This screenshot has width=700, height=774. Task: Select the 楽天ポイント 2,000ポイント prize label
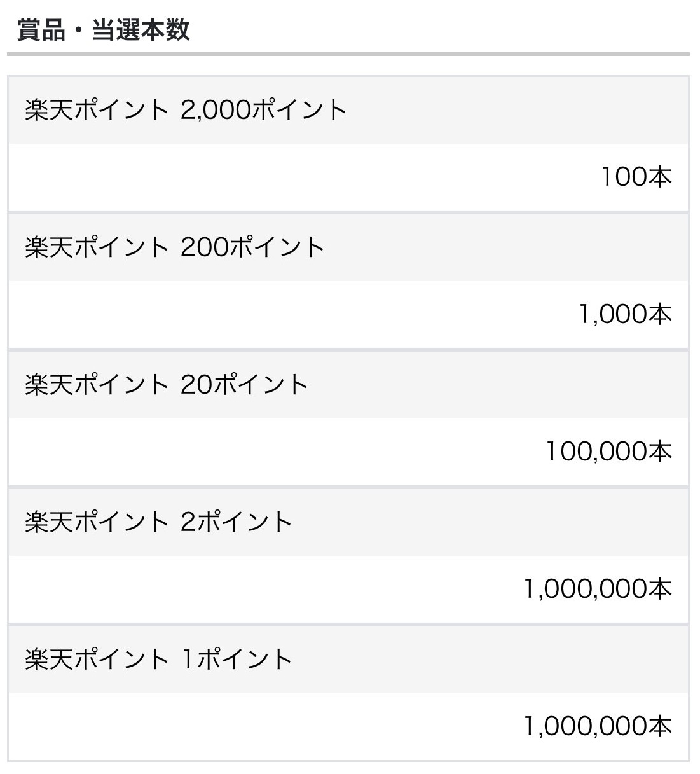click(186, 110)
